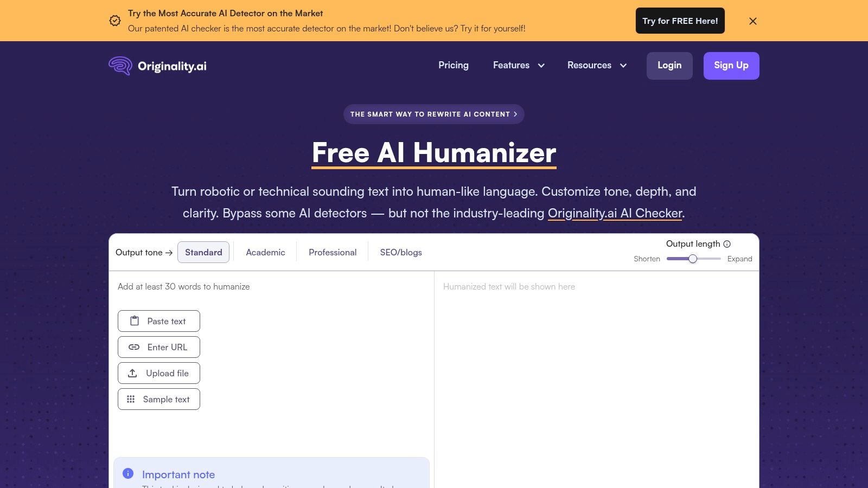This screenshot has height=488, width=868.
Task: Click the link icon in Enter URL
Action: (134, 347)
